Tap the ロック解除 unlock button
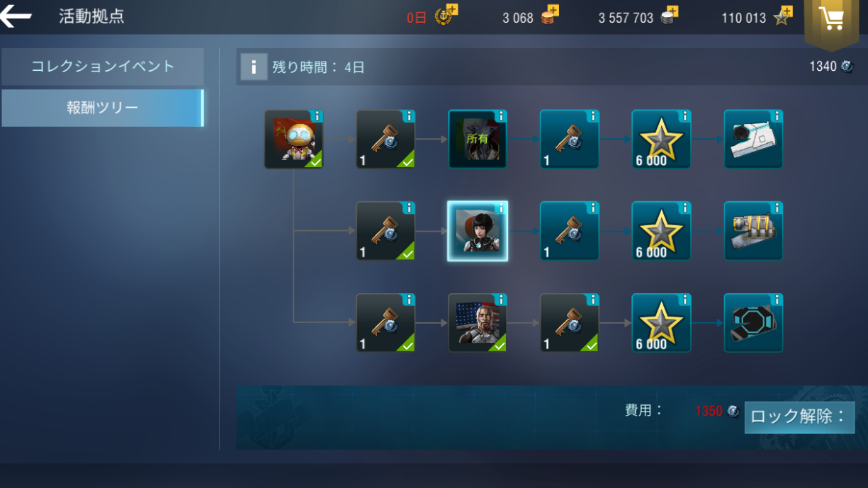The height and width of the screenshot is (488, 868). [x=799, y=416]
